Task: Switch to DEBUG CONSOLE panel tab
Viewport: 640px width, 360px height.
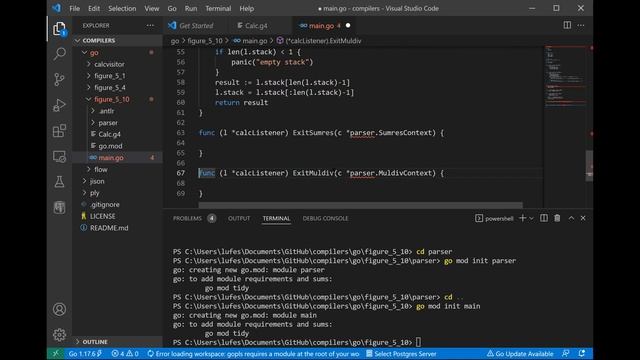Action: coord(325,218)
